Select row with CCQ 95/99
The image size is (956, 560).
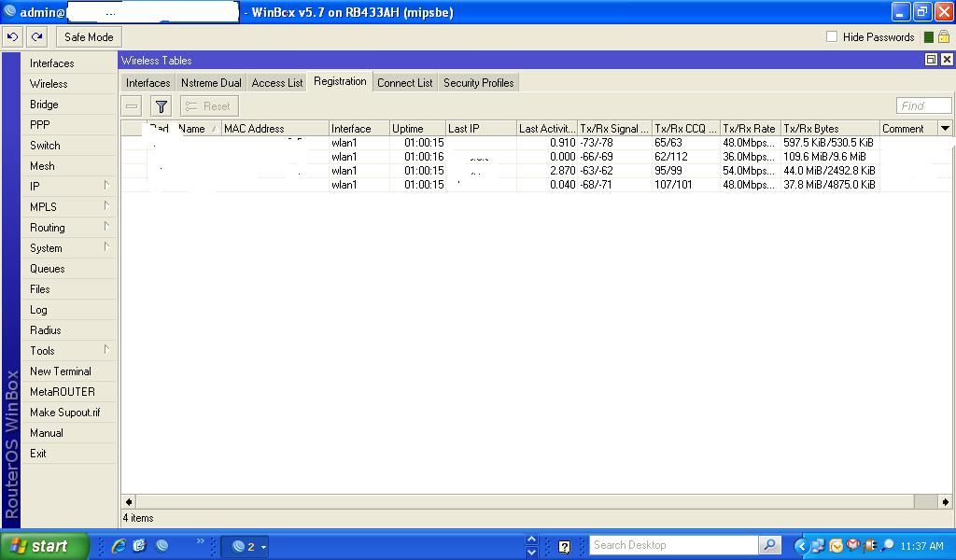pyautogui.click(x=537, y=171)
